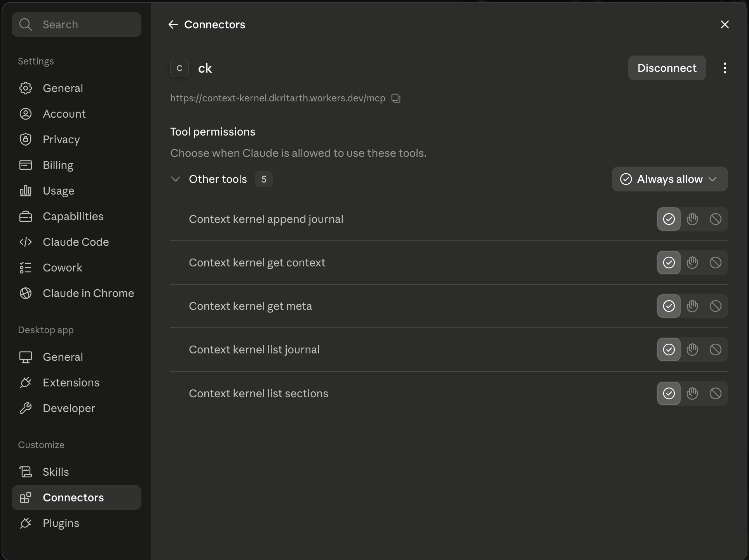Open Developer settings
Image resolution: width=749 pixels, height=560 pixels.
point(76,408)
